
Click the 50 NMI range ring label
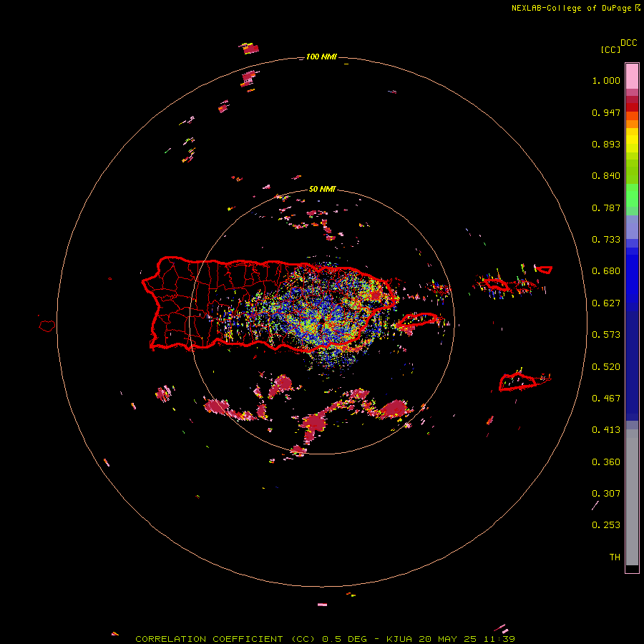click(x=322, y=190)
